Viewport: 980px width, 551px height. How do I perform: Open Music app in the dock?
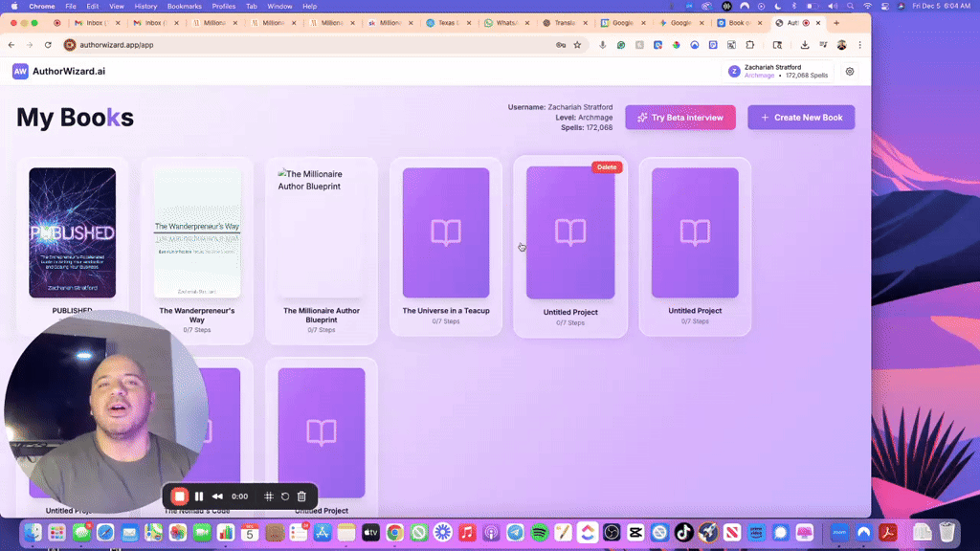point(467,532)
